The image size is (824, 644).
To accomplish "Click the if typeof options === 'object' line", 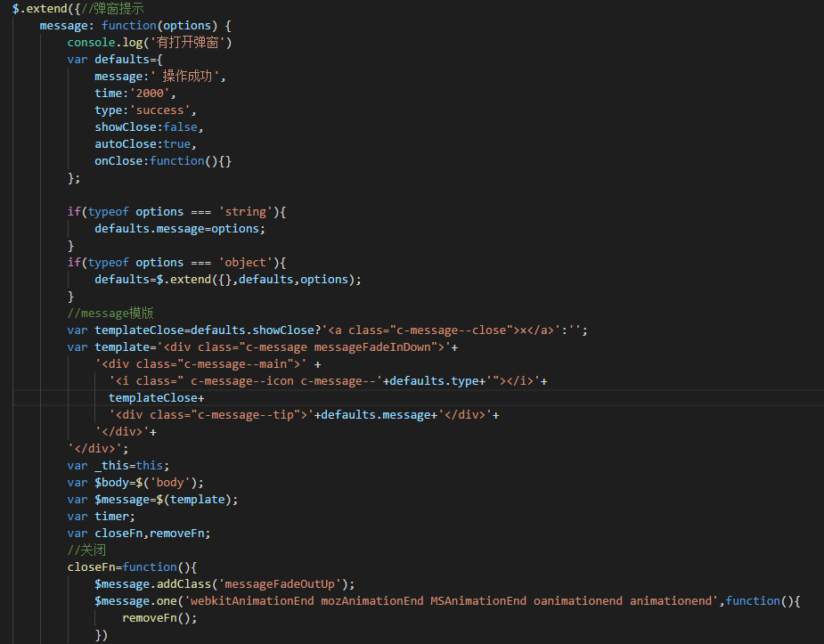I will 176,263.
